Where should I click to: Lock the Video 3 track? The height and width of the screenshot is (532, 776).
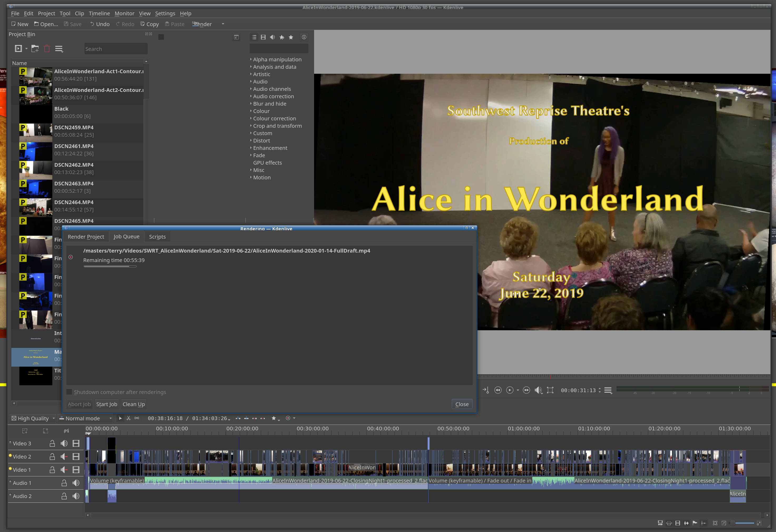(52, 443)
